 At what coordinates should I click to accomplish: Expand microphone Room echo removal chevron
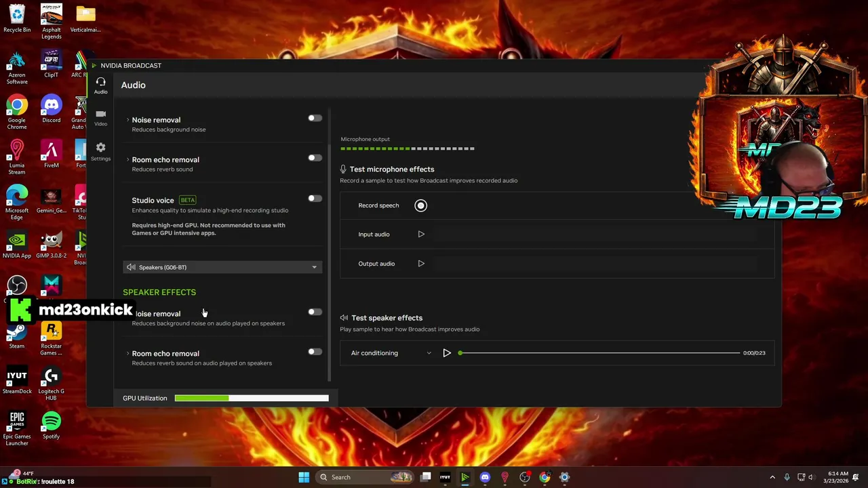point(127,160)
